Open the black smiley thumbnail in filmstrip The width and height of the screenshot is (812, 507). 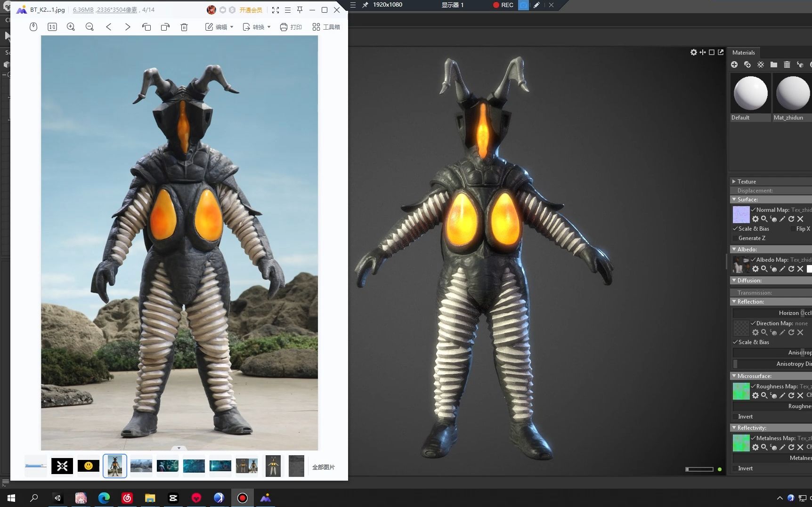tap(89, 466)
